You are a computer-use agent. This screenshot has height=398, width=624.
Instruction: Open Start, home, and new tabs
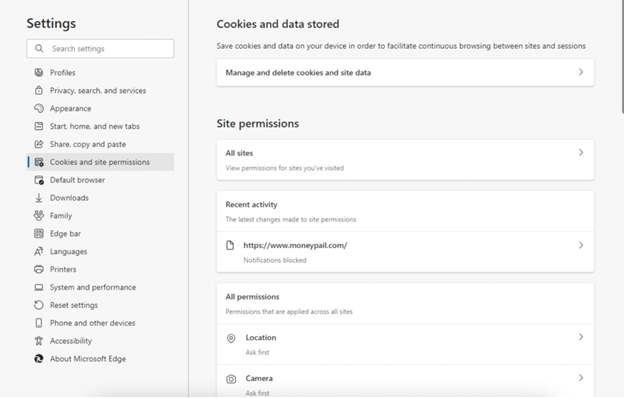[100, 126]
